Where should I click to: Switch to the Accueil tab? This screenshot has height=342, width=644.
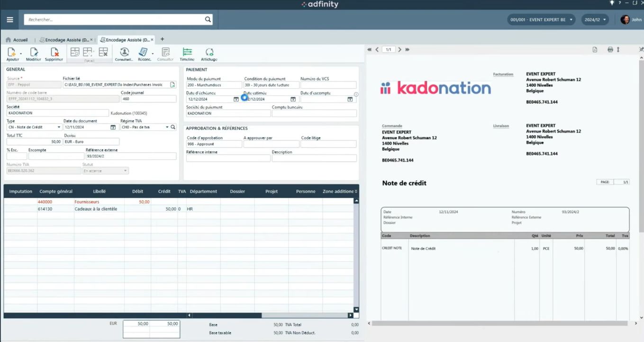[17, 40]
